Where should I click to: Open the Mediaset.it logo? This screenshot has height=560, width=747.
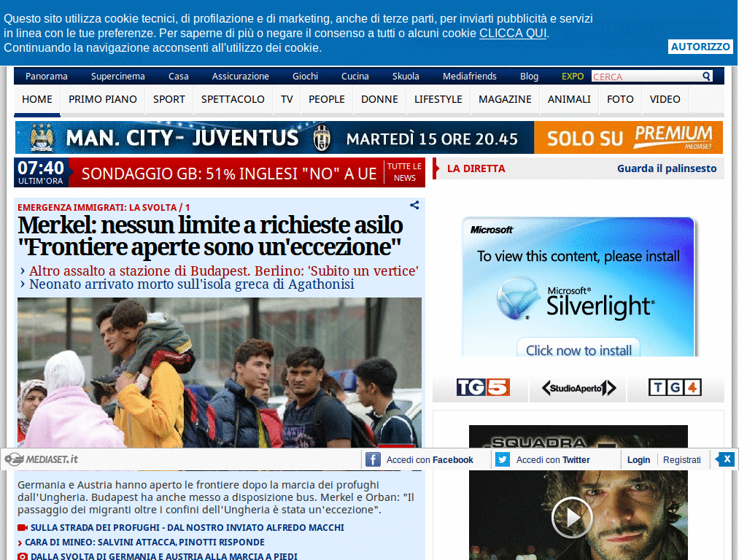coord(41,459)
